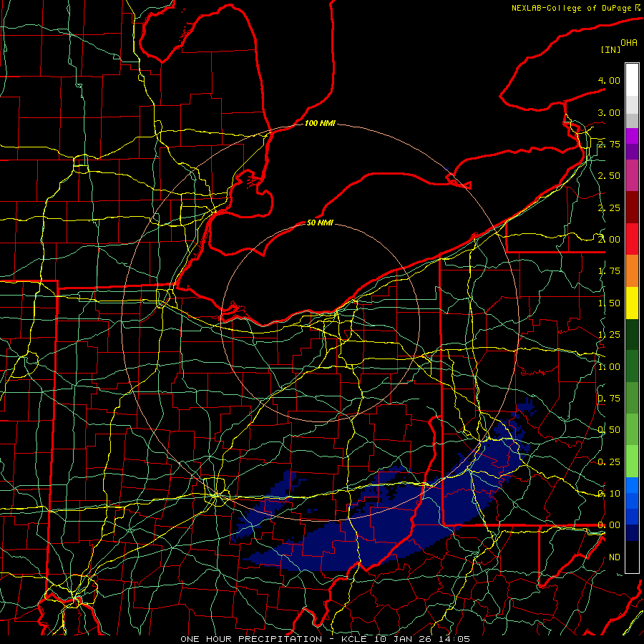Screen dimensions: 644x644
Task: Click the 2.50 legend value
Action: point(609,176)
